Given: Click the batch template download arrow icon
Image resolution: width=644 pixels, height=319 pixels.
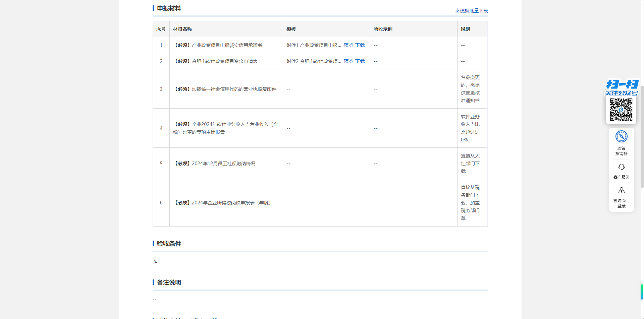Looking at the screenshot, I should (457, 11).
